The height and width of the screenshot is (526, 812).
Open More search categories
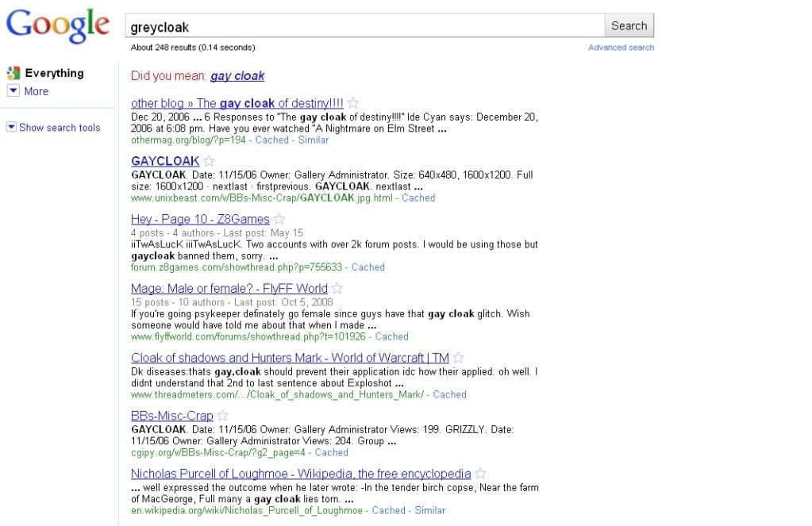click(37, 91)
